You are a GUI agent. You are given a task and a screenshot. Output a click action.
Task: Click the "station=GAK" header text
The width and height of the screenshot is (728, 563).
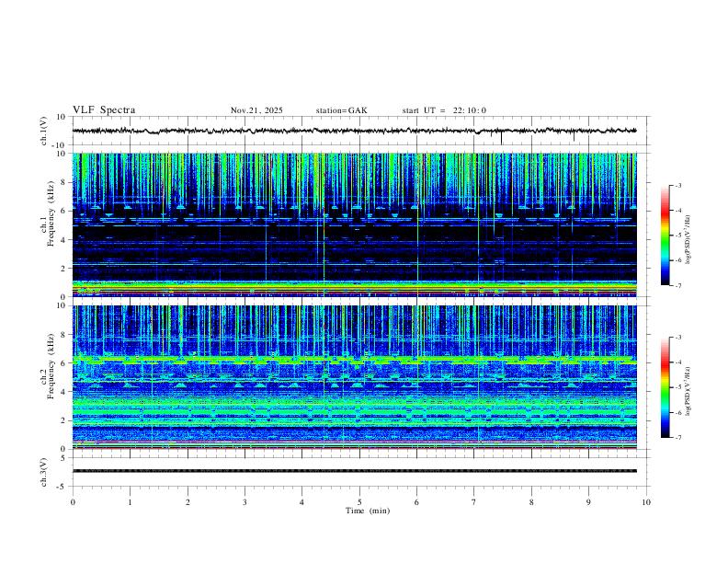pos(341,110)
